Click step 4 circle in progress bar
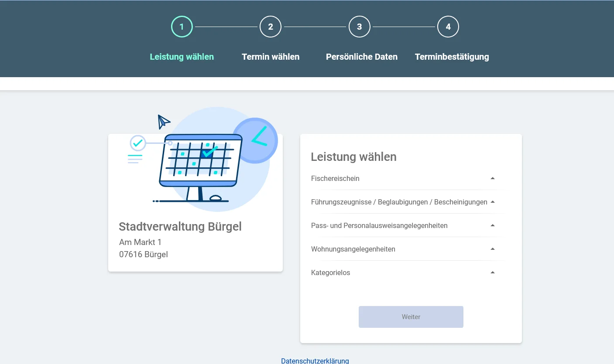The width and height of the screenshot is (614, 364). (448, 27)
